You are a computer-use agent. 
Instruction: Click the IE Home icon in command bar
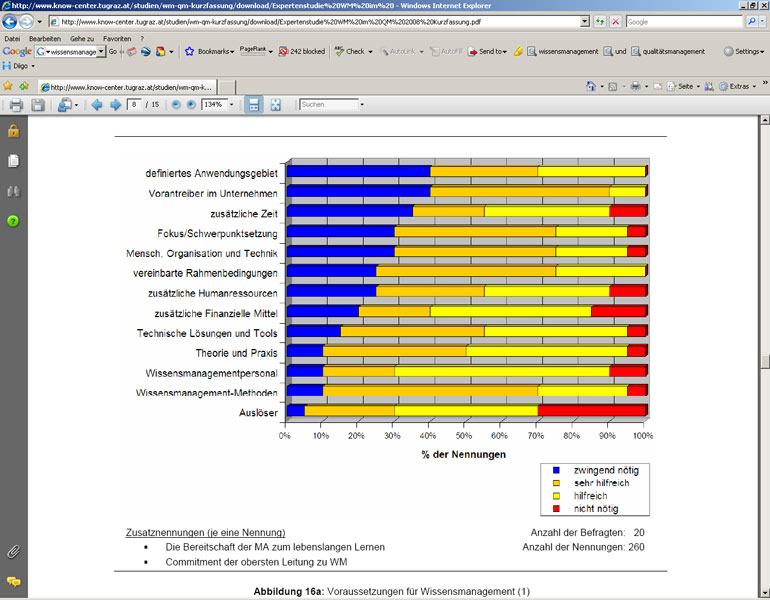point(591,86)
